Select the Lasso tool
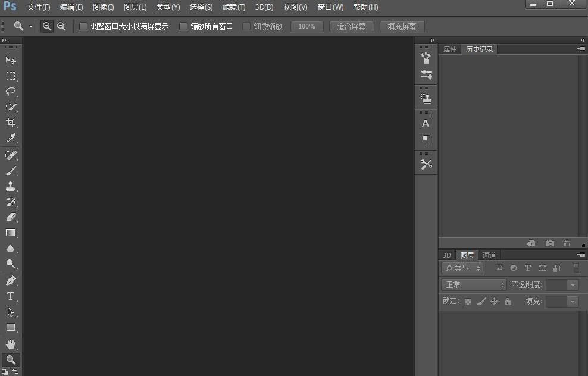The width and height of the screenshot is (588, 376). [x=11, y=92]
